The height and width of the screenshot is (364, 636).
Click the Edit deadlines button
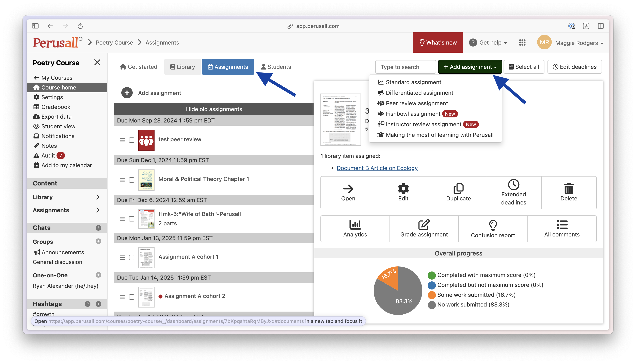pyautogui.click(x=574, y=67)
